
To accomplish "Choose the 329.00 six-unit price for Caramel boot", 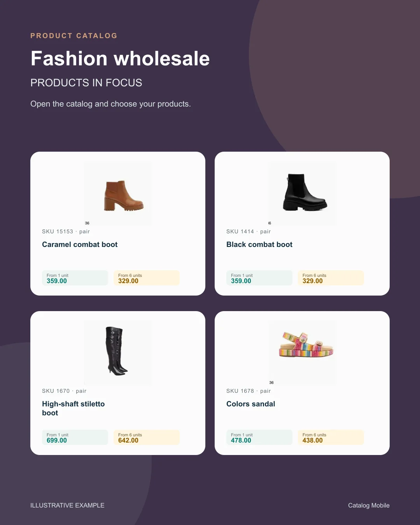I will (147, 278).
